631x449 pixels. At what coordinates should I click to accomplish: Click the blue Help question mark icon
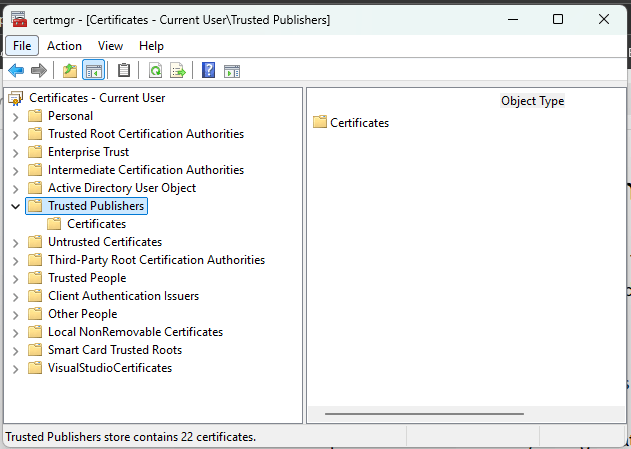click(208, 70)
